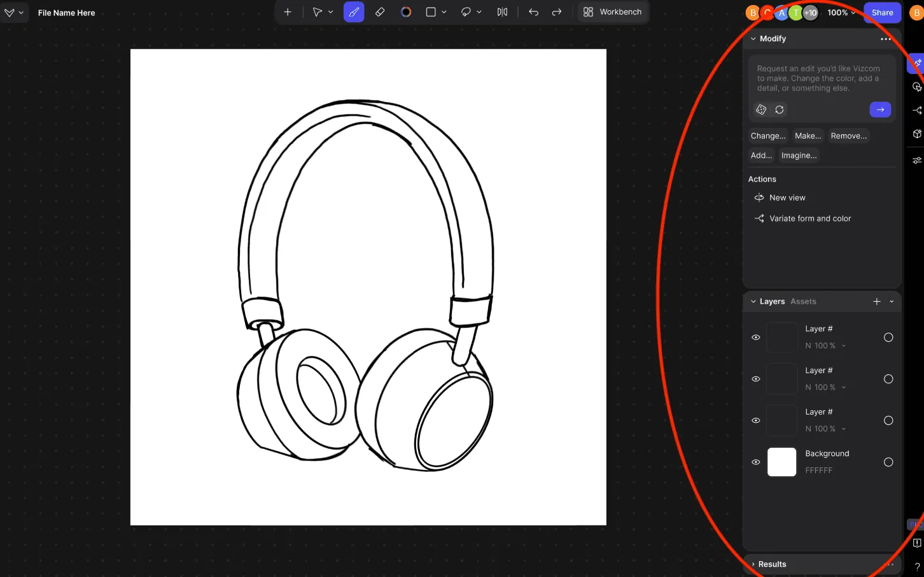Screen dimensions: 924x577
Task: Select the topmost Layer # radio circle
Action: click(888, 338)
